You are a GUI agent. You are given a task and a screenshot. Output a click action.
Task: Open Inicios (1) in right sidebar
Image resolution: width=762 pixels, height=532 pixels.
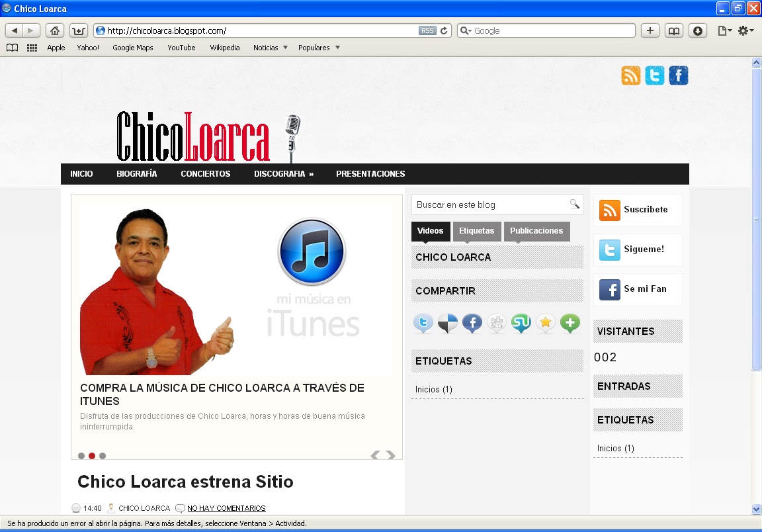pos(616,449)
